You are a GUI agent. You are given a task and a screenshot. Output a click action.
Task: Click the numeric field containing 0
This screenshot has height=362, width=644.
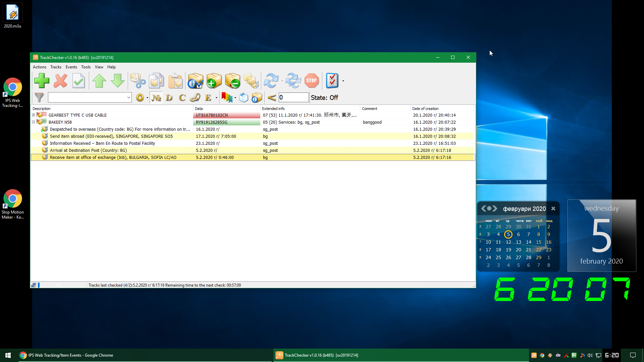(x=293, y=98)
